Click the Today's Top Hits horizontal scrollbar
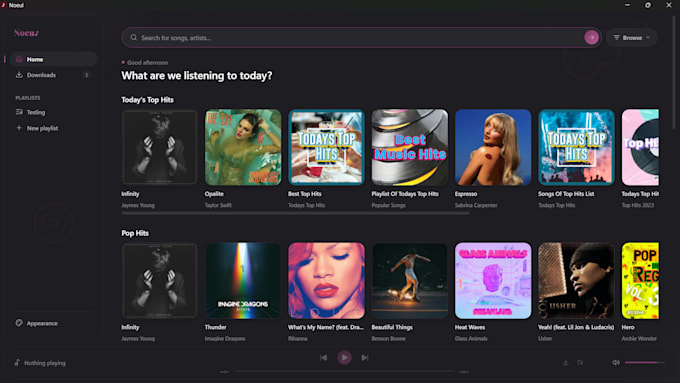Screen dimensions: 680x383 pyautogui.click(x=295, y=213)
